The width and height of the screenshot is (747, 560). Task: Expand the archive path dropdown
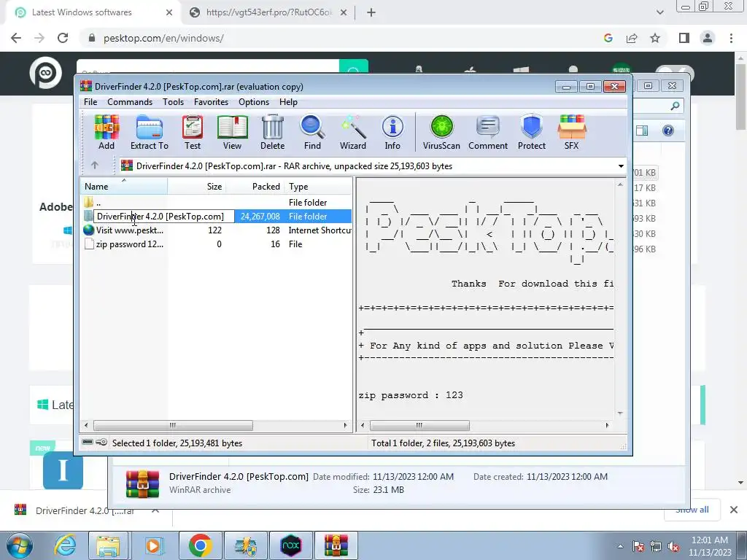[621, 166]
